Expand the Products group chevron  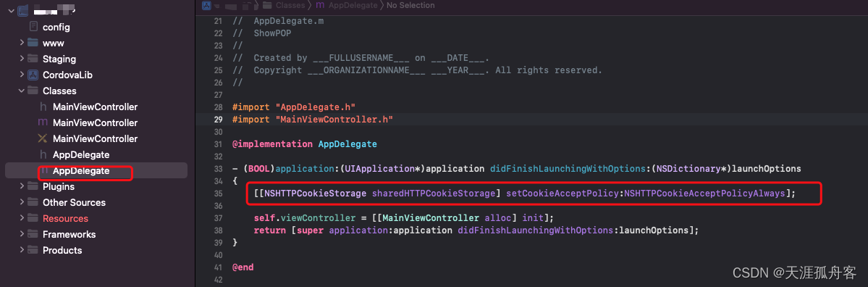(x=22, y=251)
